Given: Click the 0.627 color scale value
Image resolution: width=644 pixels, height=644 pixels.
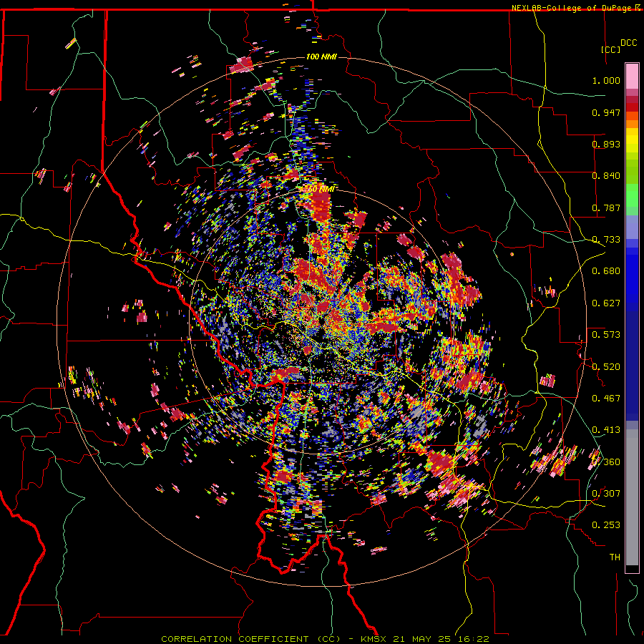Looking at the screenshot, I should pos(606,303).
